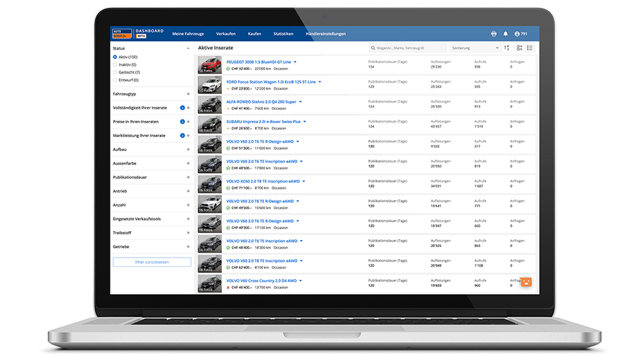Select Entwurf (0) status
Image resolution: width=644 pixels, height=357 pixels.
point(115,80)
